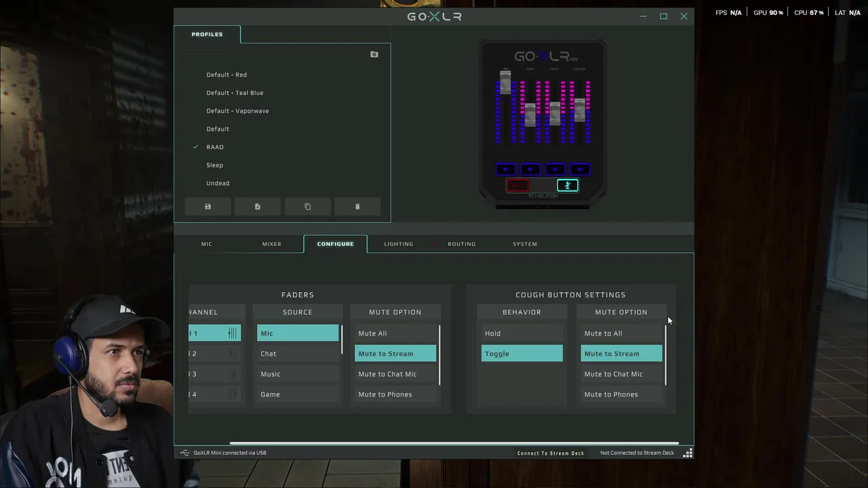Click the second blue mute button on device
Image resolution: width=868 pixels, height=488 pixels.
coord(530,169)
